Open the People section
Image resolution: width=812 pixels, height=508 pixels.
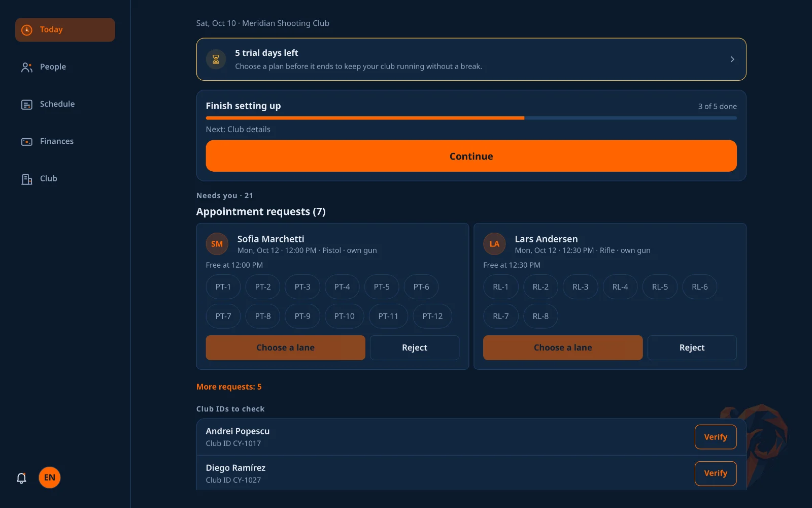pyautogui.click(x=65, y=67)
